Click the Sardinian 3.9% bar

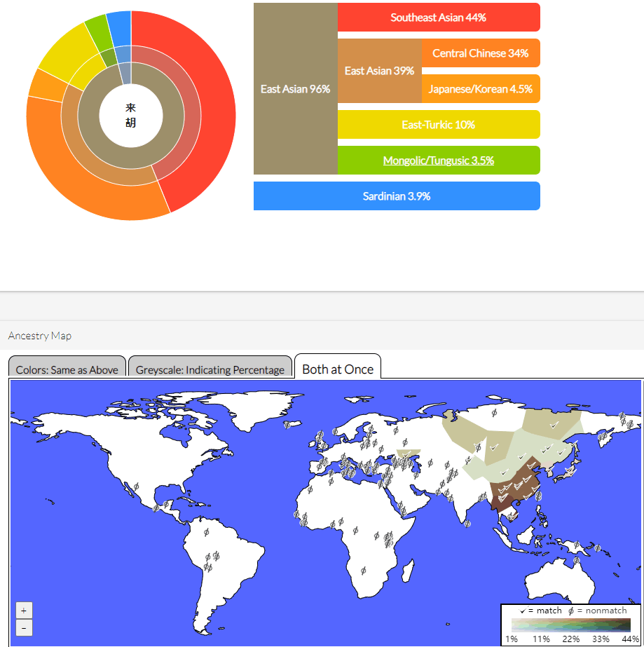pyautogui.click(x=397, y=196)
